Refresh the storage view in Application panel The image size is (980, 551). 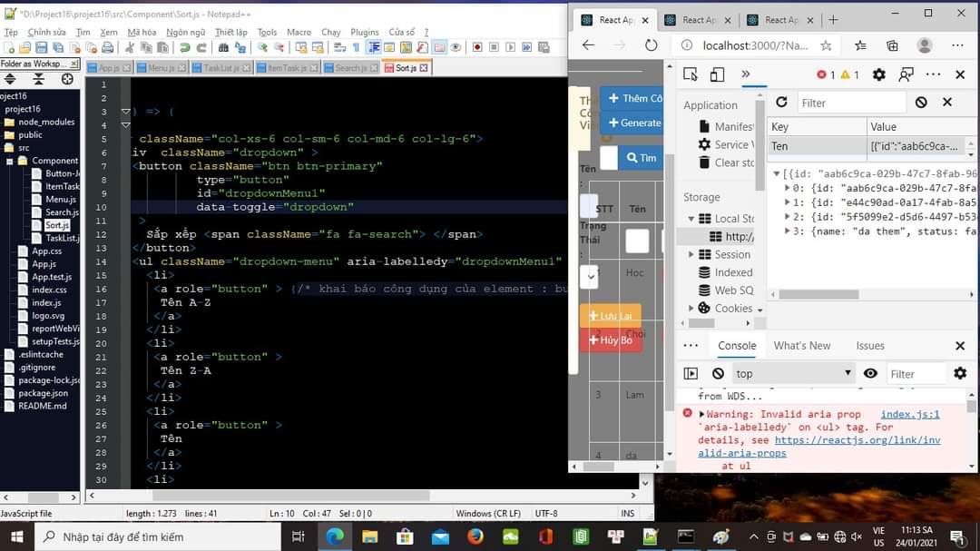pos(781,103)
